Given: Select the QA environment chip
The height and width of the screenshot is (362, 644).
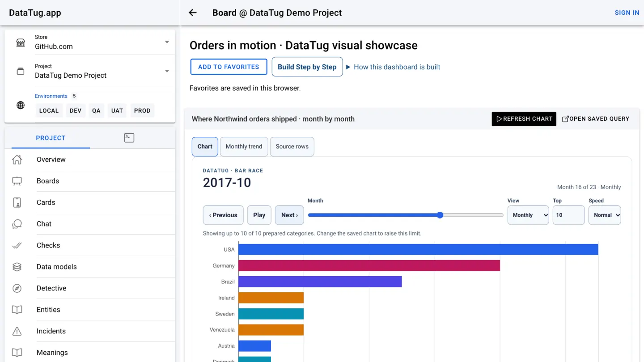Looking at the screenshot, I should [x=96, y=110].
